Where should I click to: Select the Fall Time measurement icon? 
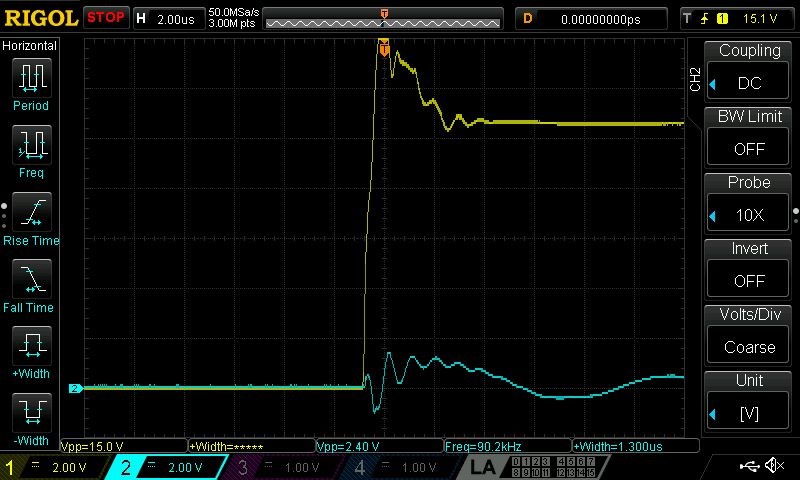point(32,279)
